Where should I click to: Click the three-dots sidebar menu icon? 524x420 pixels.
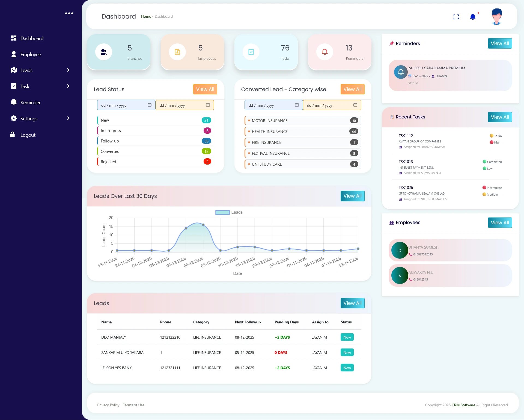coord(69,13)
